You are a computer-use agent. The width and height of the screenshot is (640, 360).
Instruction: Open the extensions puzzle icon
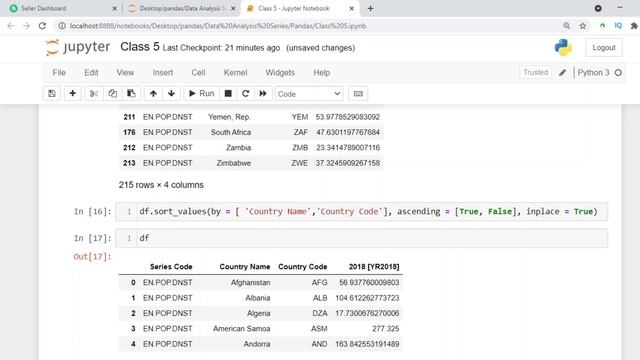click(634, 26)
